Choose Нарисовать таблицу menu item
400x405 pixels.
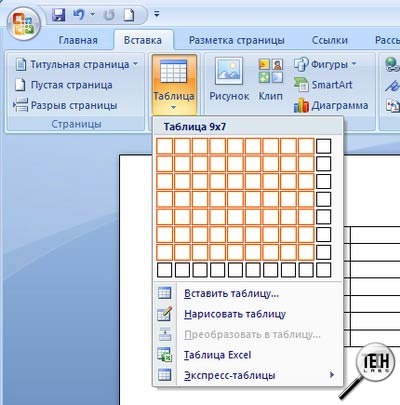point(248,314)
